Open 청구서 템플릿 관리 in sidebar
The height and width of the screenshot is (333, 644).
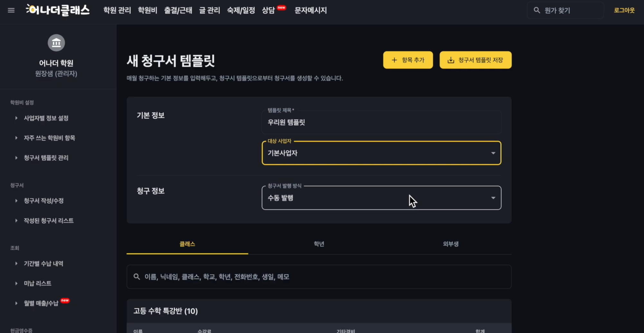click(46, 158)
